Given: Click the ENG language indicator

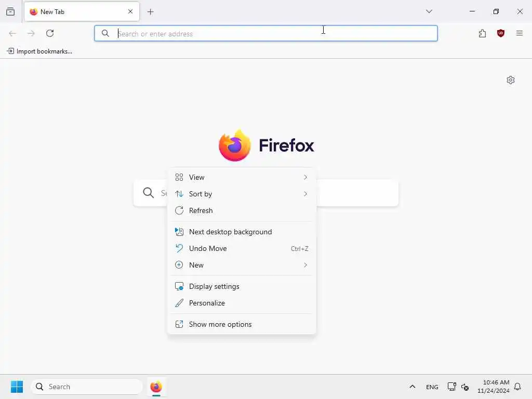Looking at the screenshot, I should click(432, 387).
